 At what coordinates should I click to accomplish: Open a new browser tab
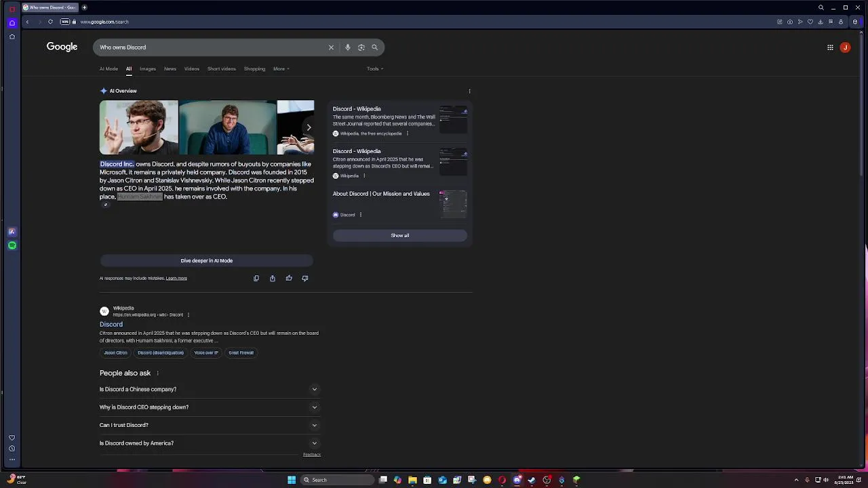[x=84, y=7]
